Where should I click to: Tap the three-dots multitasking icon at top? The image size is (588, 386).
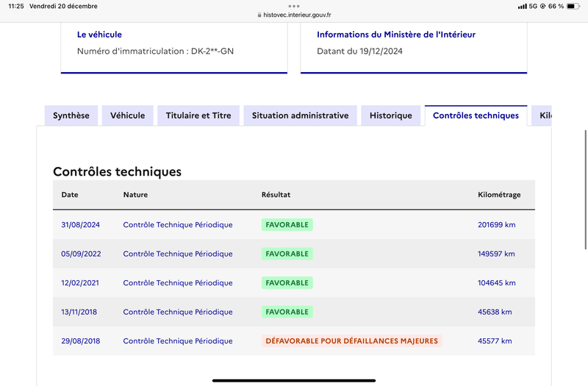294,6
